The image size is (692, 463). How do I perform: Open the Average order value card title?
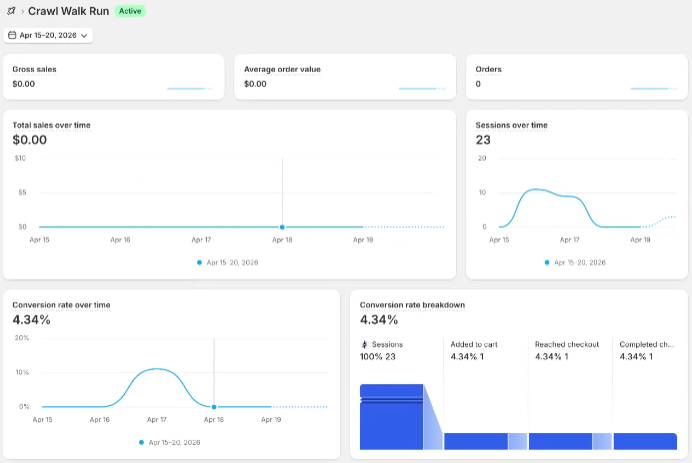click(282, 69)
